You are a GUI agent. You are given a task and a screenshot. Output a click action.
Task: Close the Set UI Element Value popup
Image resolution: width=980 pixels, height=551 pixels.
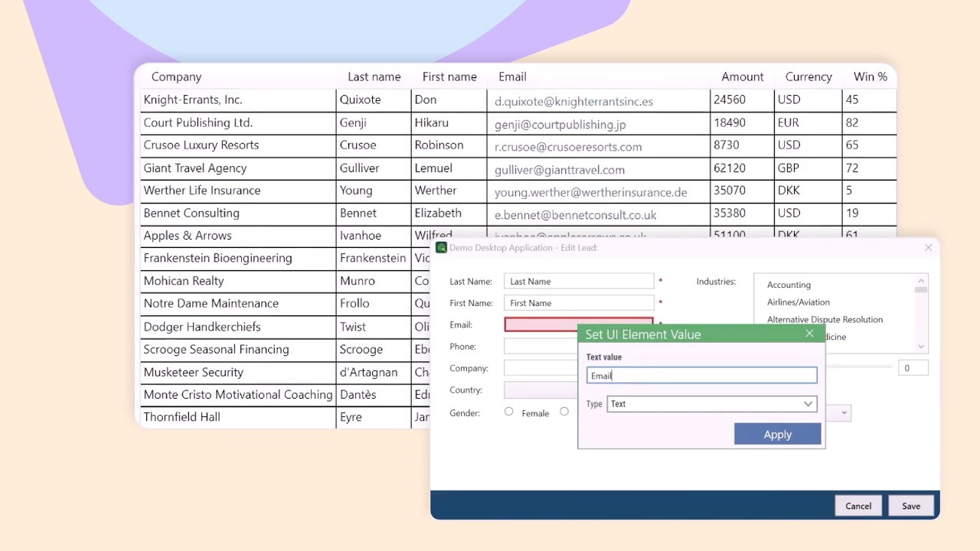809,334
